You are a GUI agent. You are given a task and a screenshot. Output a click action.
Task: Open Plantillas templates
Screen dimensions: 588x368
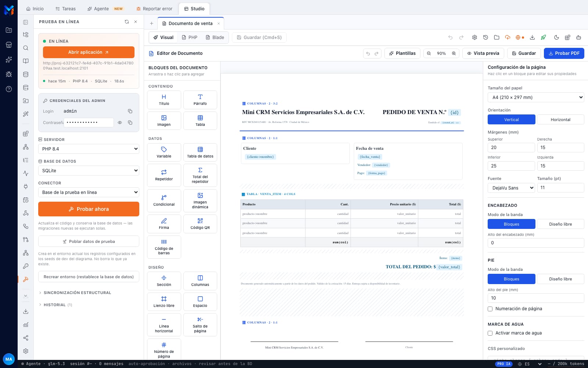point(402,53)
